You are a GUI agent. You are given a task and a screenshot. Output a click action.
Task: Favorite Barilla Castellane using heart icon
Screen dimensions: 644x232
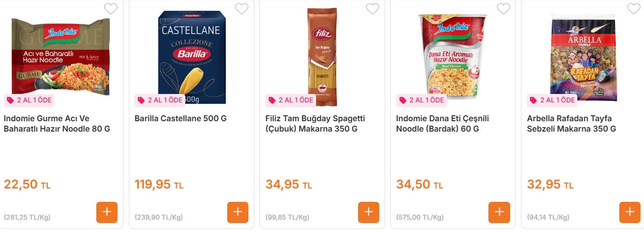pyautogui.click(x=241, y=9)
